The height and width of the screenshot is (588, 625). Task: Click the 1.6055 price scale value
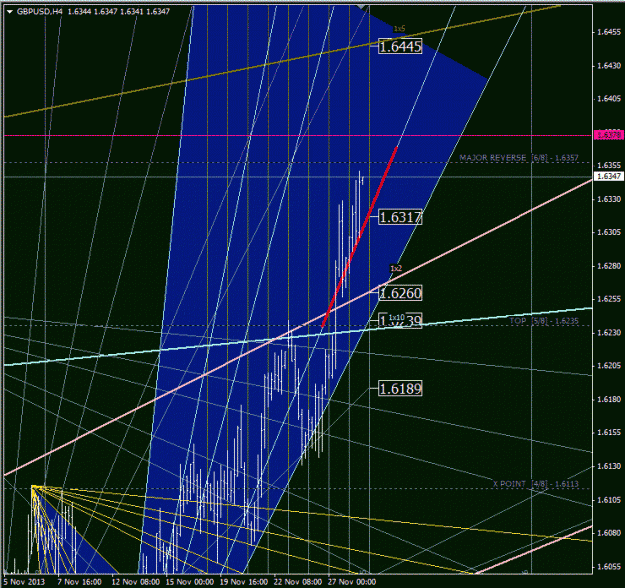tap(609, 566)
